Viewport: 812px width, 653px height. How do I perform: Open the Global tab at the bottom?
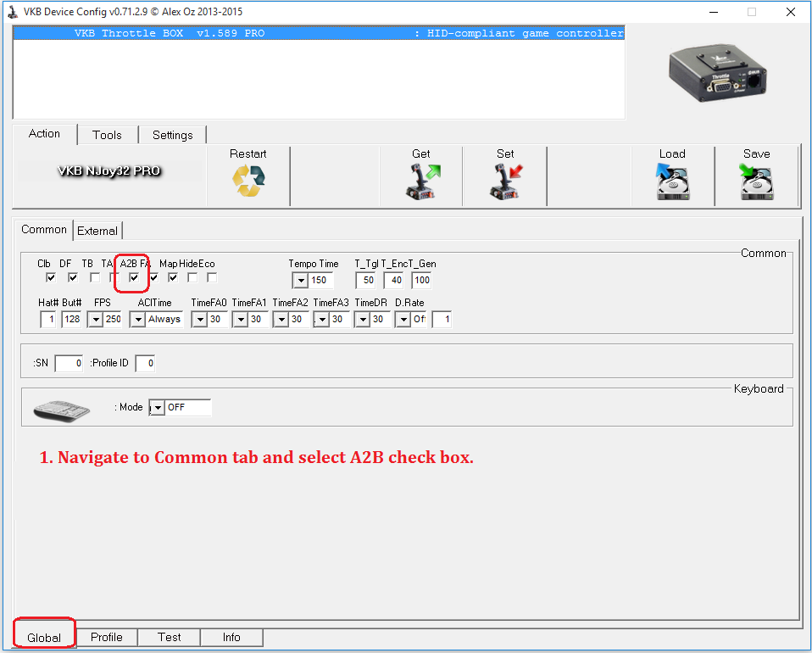(44, 638)
